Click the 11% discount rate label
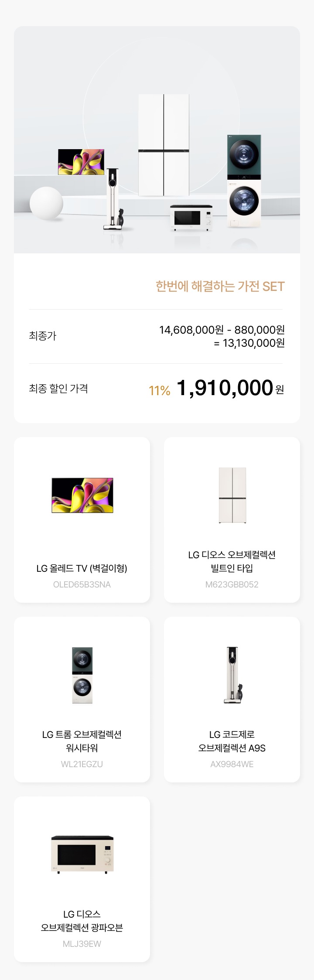This screenshot has height=980, width=314. pyautogui.click(x=159, y=390)
